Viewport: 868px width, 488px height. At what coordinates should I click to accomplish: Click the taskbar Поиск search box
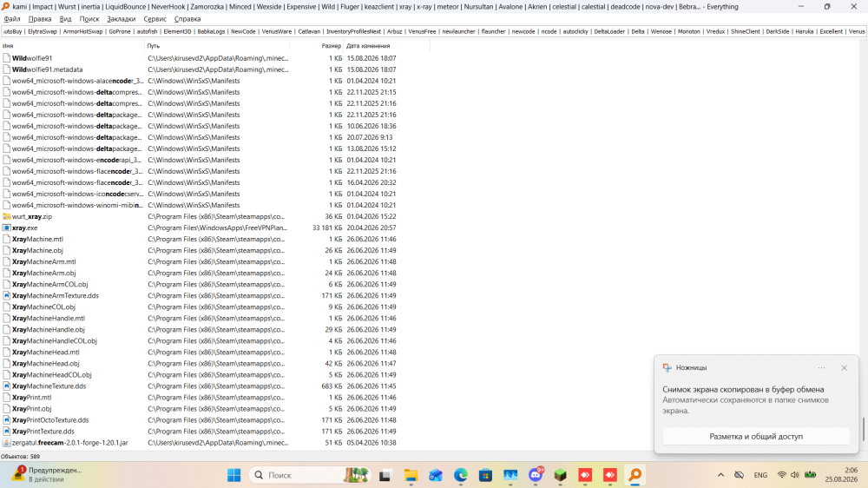pos(310,475)
